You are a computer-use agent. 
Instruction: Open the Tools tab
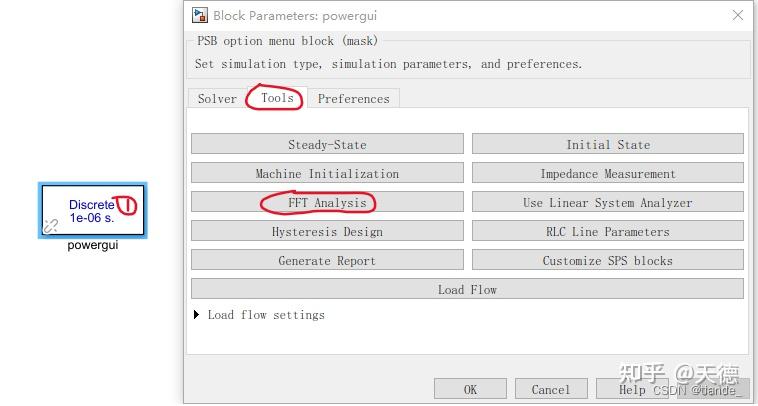[x=277, y=98]
